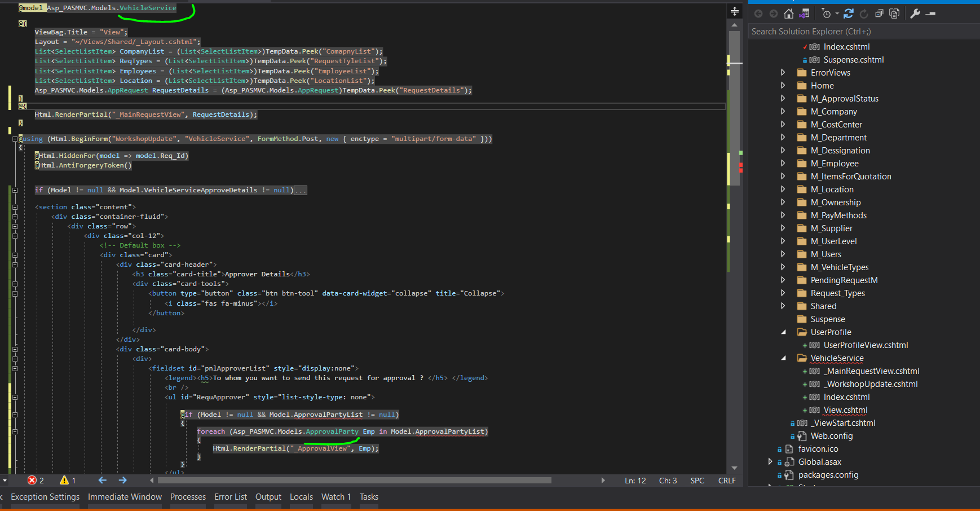Collapse the VehicleService folder
980x511 pixels.
coord(783,358)
